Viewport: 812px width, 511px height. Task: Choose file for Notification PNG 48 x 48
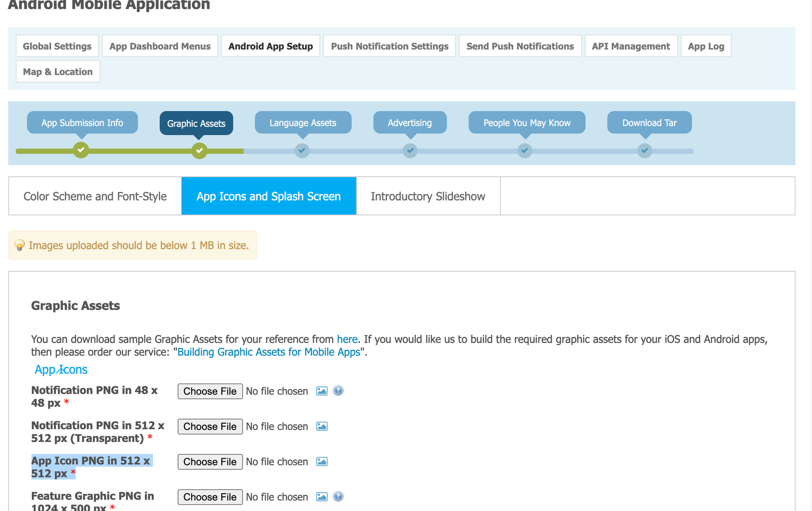tap(210, 391)
